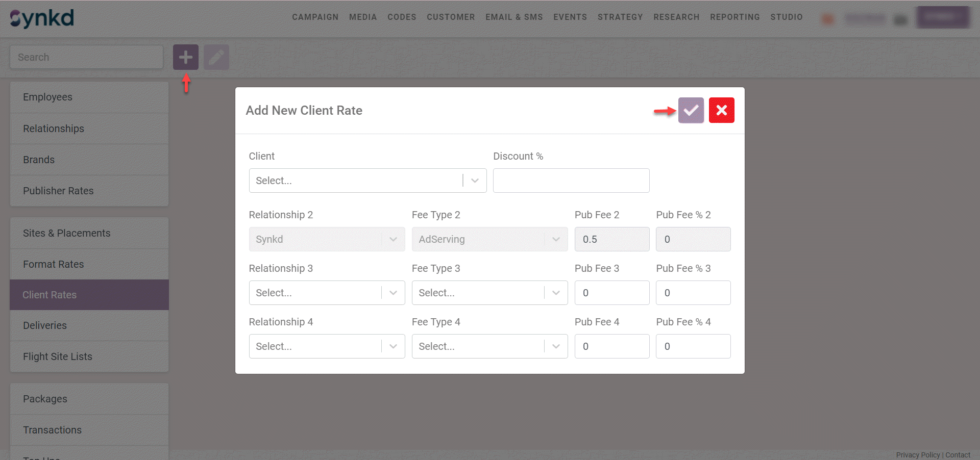Image resolution: width=980 pixels, height=460 pixels.
Task: Select the edit pencil icon
Action: [x=216, y=57]
